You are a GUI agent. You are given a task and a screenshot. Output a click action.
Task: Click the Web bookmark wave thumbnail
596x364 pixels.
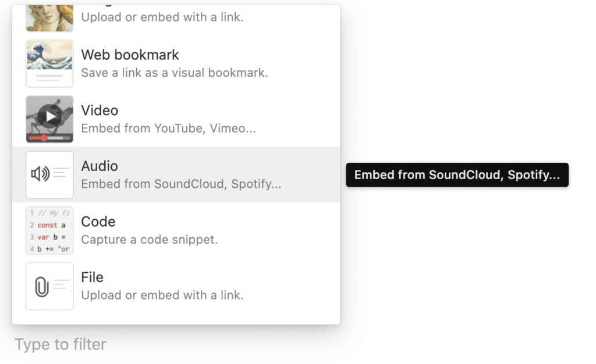tap(49, 63)
